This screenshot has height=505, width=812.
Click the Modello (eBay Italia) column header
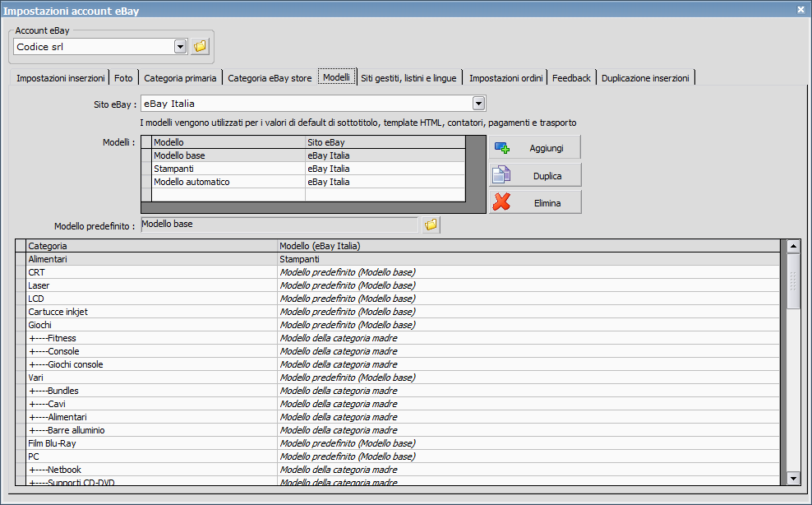[528, 246]
